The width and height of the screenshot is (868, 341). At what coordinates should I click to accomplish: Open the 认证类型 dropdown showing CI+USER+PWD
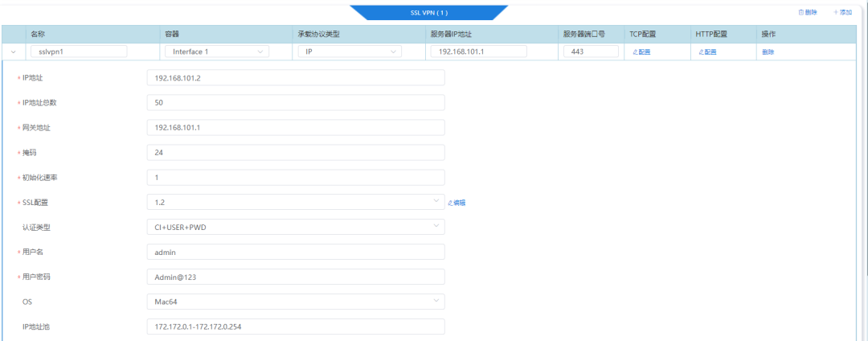point(295,227)
